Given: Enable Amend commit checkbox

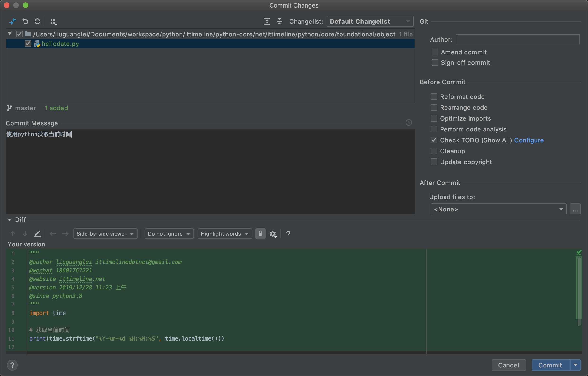Looking at the screenshot, I should pos(435,52).
